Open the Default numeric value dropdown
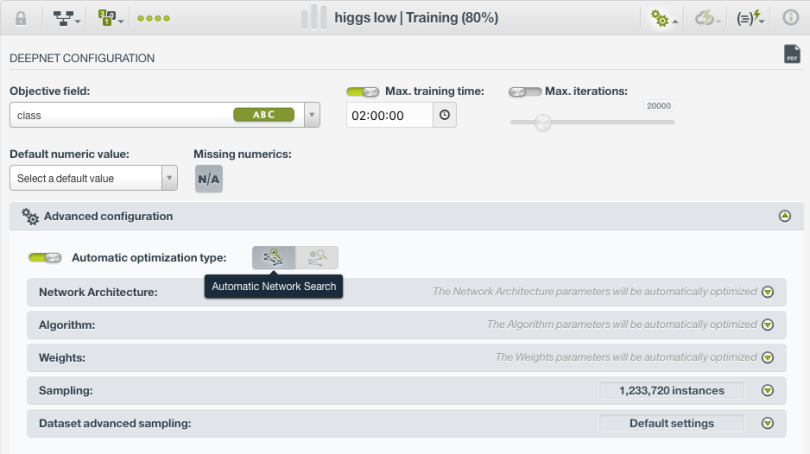 170,178
